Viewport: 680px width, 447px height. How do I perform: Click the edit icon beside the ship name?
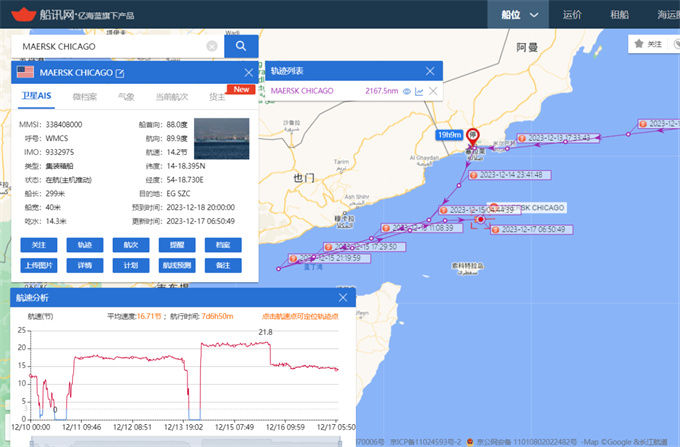pyautogui.click(x=120, y=73)
